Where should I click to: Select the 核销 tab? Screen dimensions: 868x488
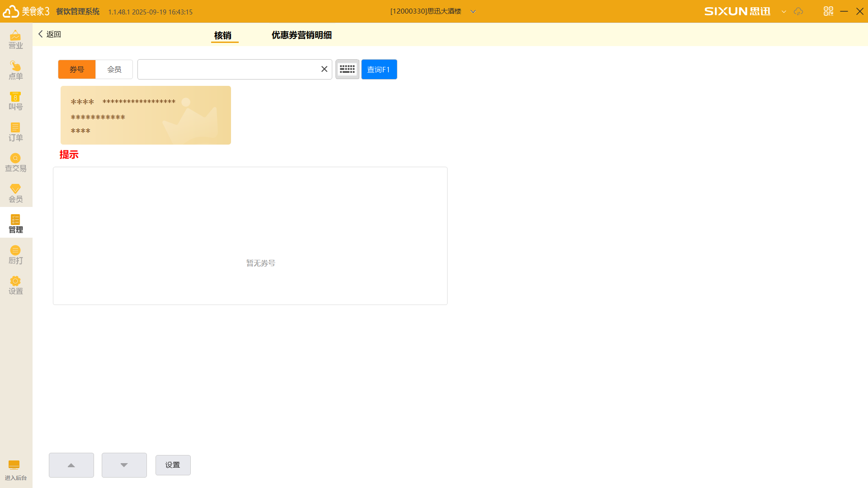coord(222,35)
